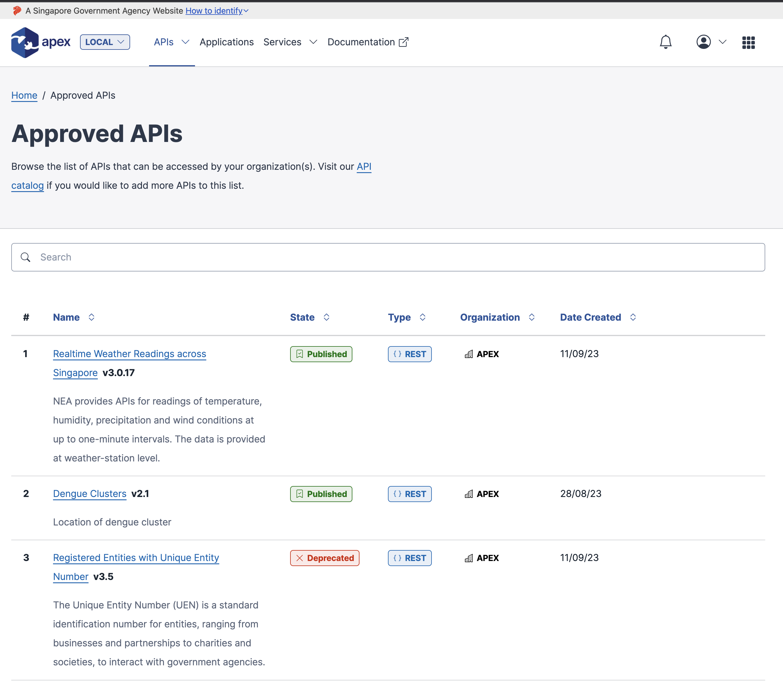Open the Dengue Clusters API page
Screen dimensions: 783x700
(x=90, y=494)
